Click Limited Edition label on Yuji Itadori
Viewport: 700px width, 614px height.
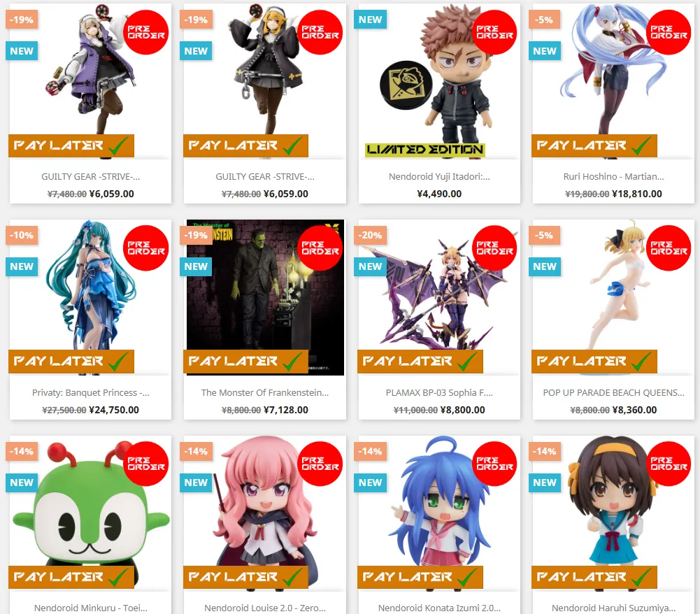424,150
